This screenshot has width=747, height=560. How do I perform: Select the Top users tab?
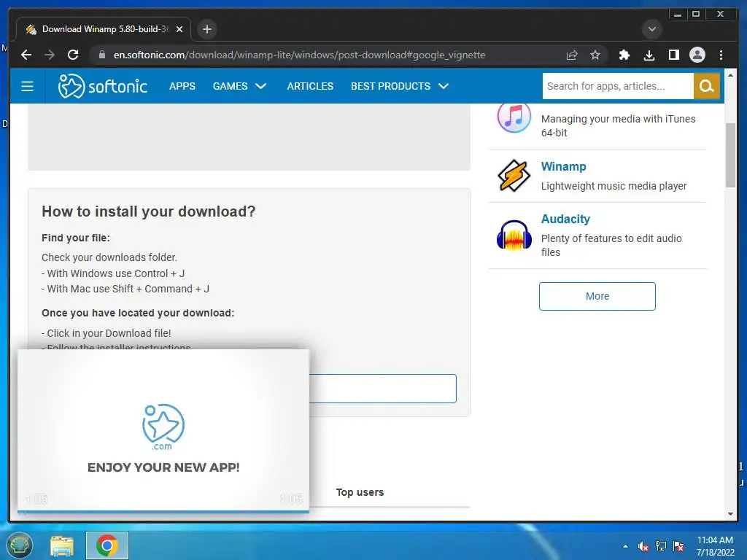(360, 492)
